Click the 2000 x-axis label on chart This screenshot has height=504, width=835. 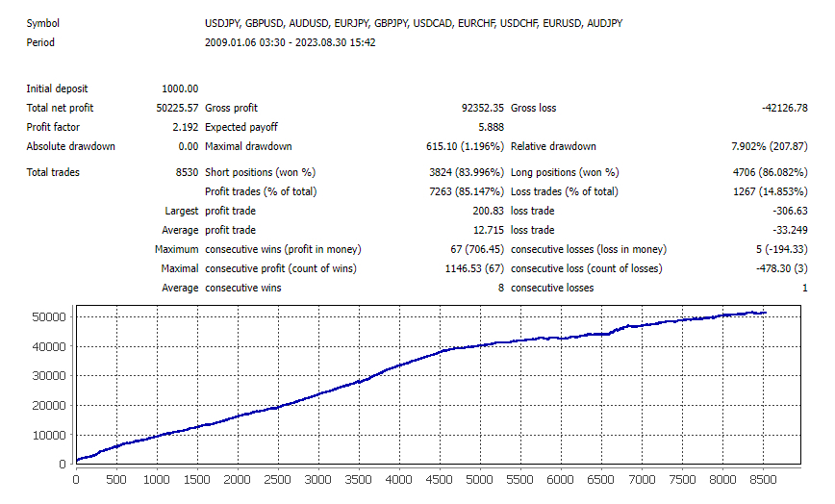click(237, 480)
